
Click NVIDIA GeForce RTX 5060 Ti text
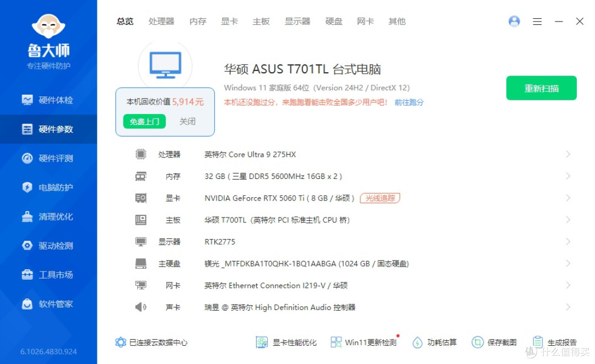[x=279, y=198]
